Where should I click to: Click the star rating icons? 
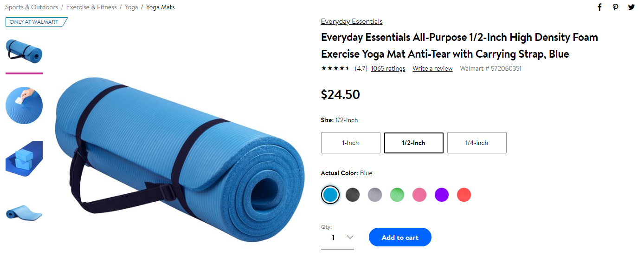pos(335,68)
